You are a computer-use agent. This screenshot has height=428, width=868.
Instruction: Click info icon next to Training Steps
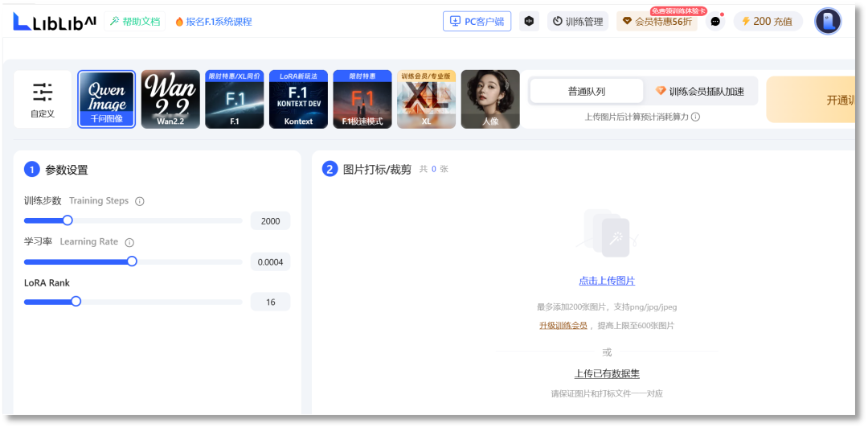click(140, 201)
